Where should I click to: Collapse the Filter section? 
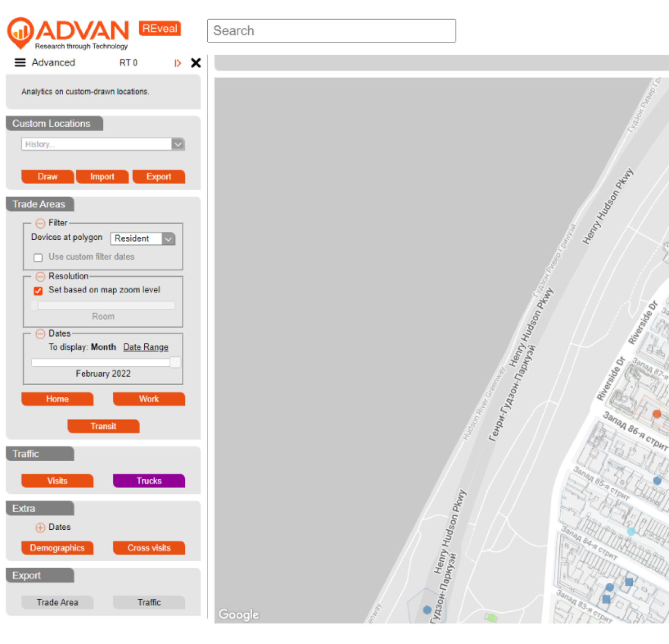tap(40, 223)
